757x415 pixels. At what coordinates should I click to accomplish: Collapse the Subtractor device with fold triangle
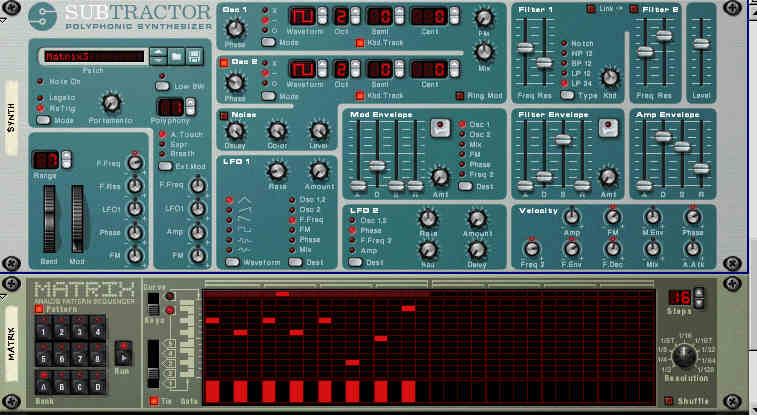3,21
